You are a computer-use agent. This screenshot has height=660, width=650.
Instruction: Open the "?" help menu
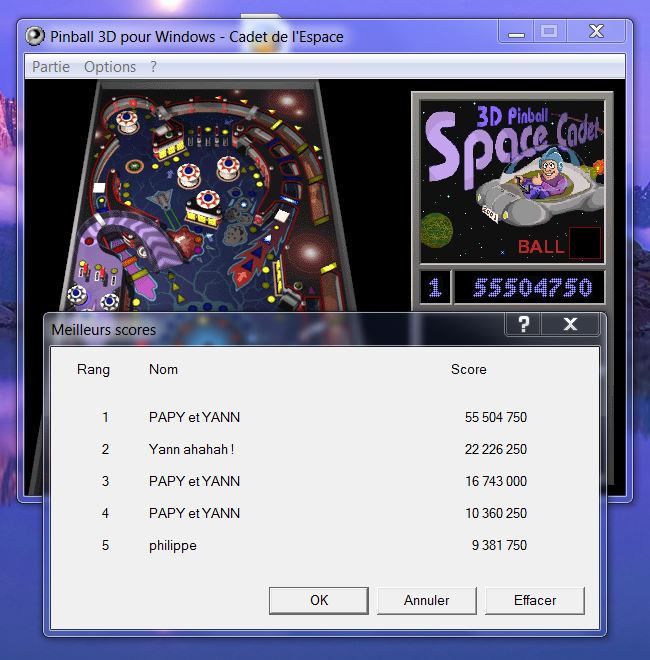coord(153,67)
